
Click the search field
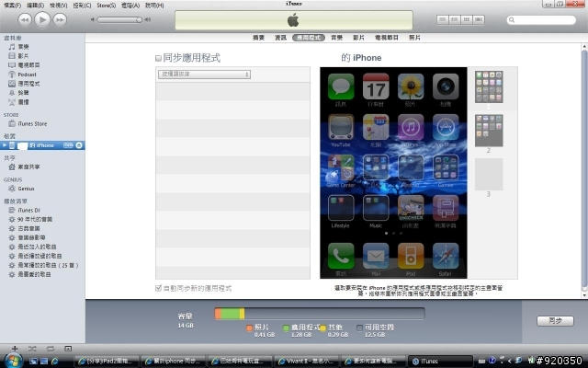click(541, 20)
